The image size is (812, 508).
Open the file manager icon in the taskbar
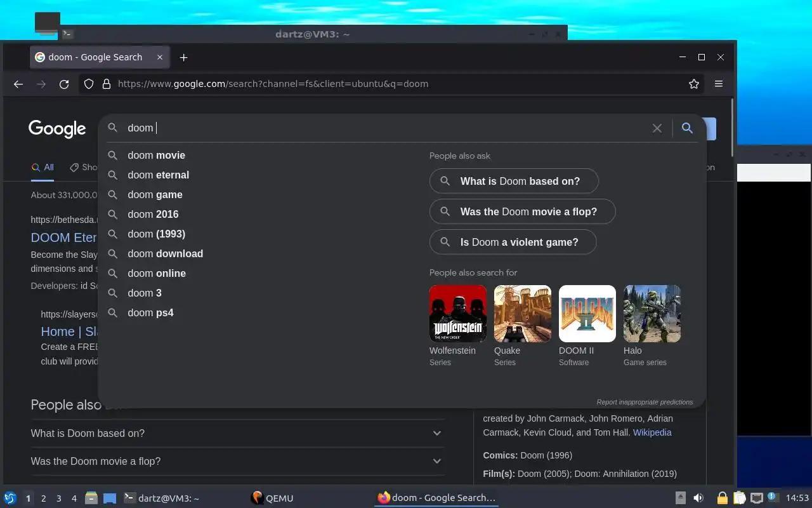point(91,498)
